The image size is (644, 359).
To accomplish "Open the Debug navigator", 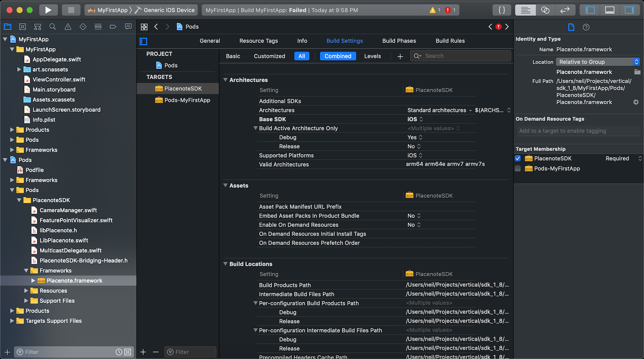I will tap(98, 27).
